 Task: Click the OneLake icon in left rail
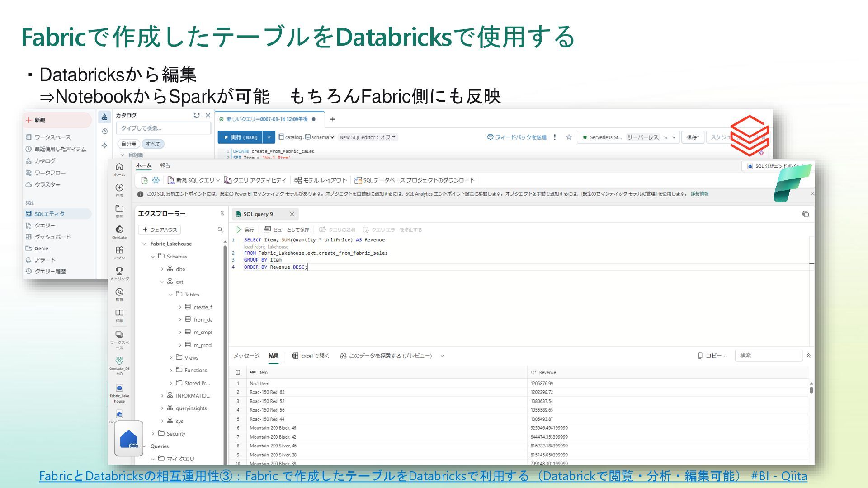point(119,230)
